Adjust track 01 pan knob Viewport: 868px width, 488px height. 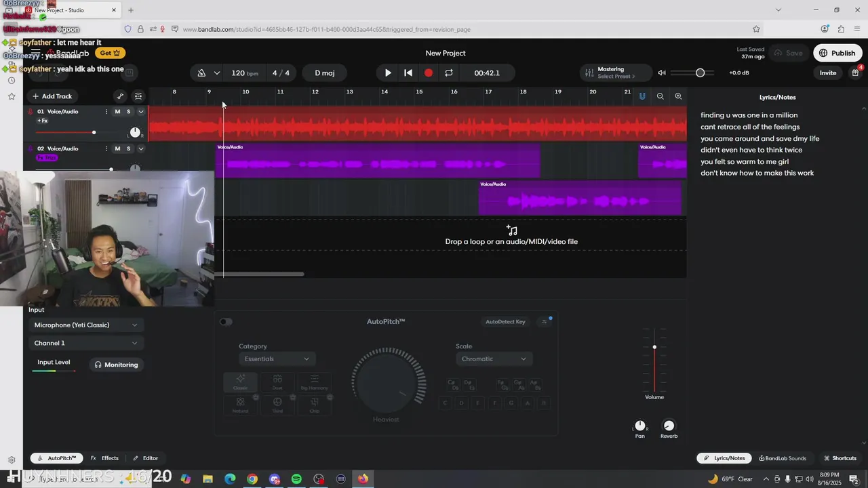point(135,132)
